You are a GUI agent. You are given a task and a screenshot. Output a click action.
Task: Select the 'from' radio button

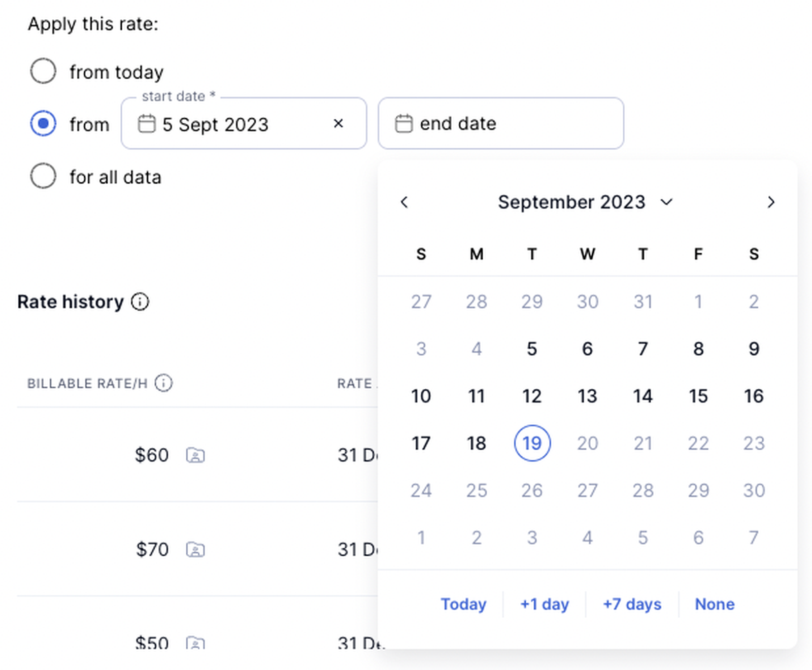pos(43,123)
